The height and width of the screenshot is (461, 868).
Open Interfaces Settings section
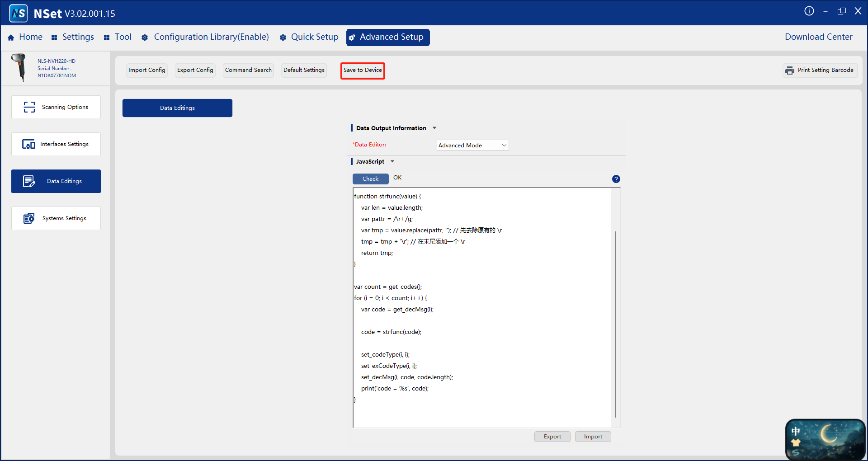click(56, 144)
